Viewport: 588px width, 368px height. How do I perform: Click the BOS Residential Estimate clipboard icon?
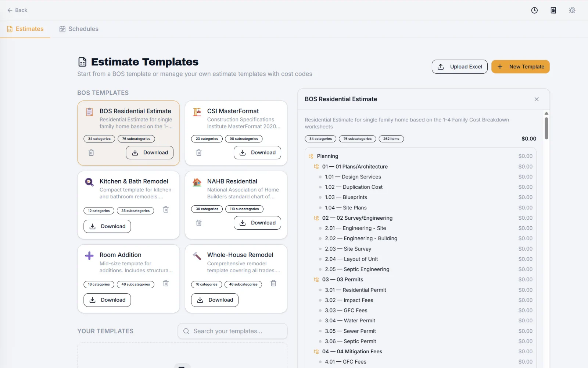[89, 112]
